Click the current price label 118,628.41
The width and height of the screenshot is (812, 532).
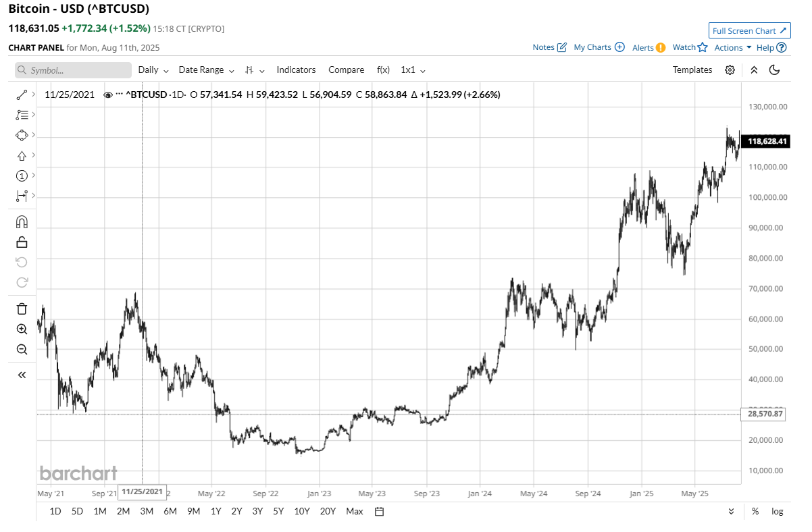click(764, 141)
